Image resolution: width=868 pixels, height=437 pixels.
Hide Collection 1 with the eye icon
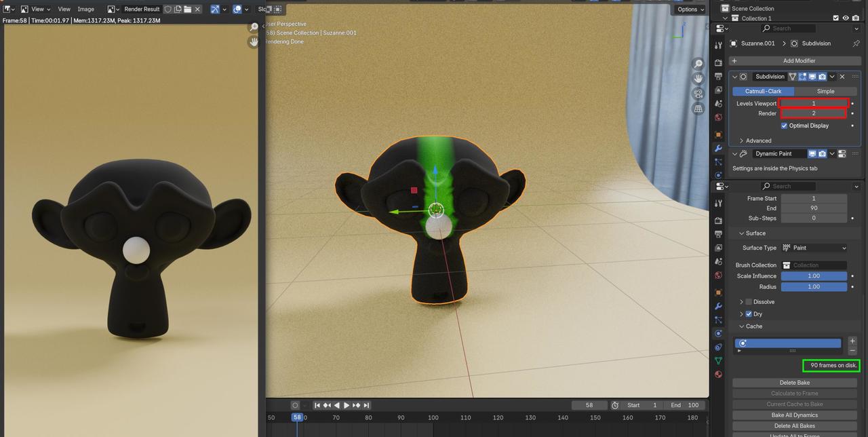click(846, 18)
